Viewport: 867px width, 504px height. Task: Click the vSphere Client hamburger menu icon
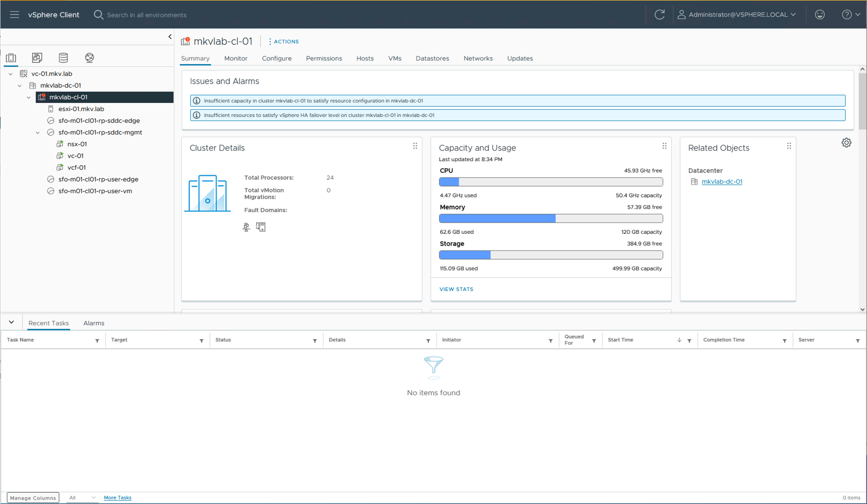coord(14,14)
